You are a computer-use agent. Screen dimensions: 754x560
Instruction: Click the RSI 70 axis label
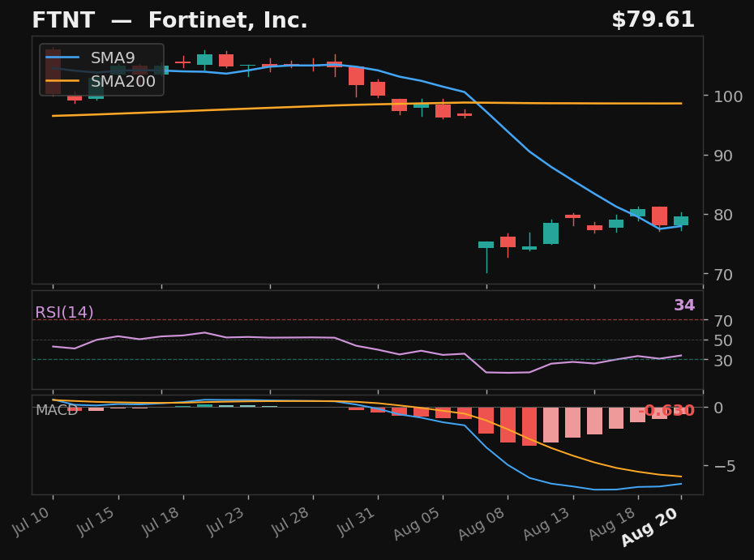723,321
